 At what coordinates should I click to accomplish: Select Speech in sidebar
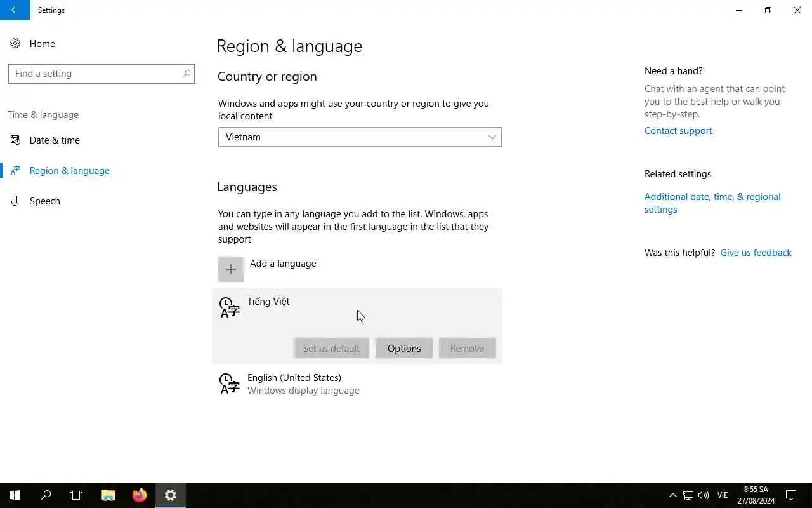click(45, 201)
